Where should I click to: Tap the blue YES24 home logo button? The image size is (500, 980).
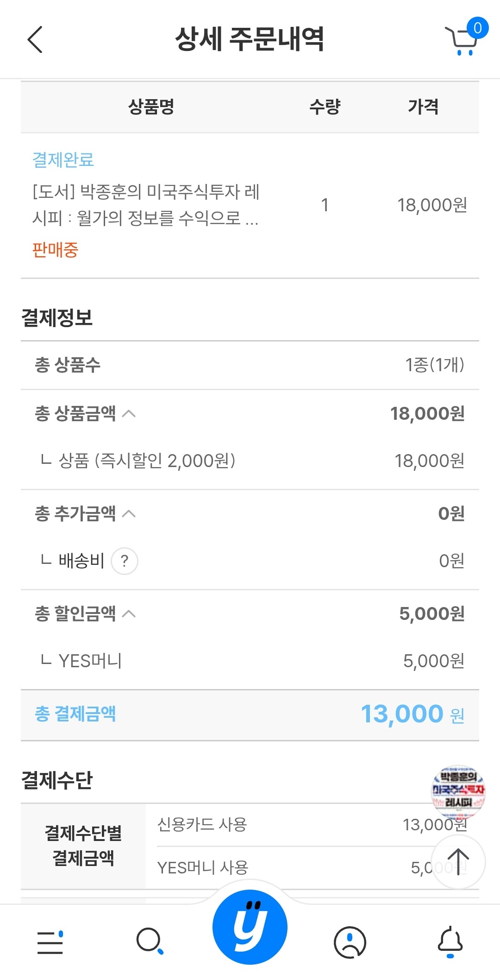pyautogui.click(x=250, y=927)
